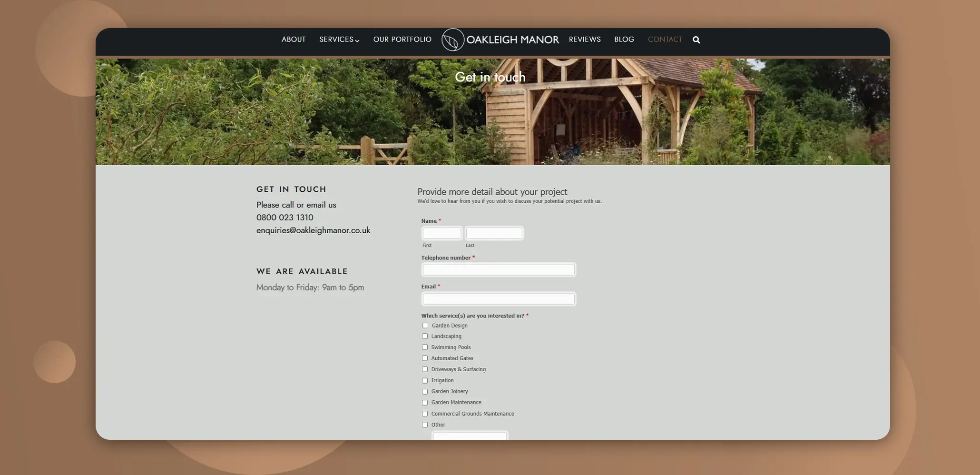
Task: Expand the Services menu chevron
Action: [357, 40]
